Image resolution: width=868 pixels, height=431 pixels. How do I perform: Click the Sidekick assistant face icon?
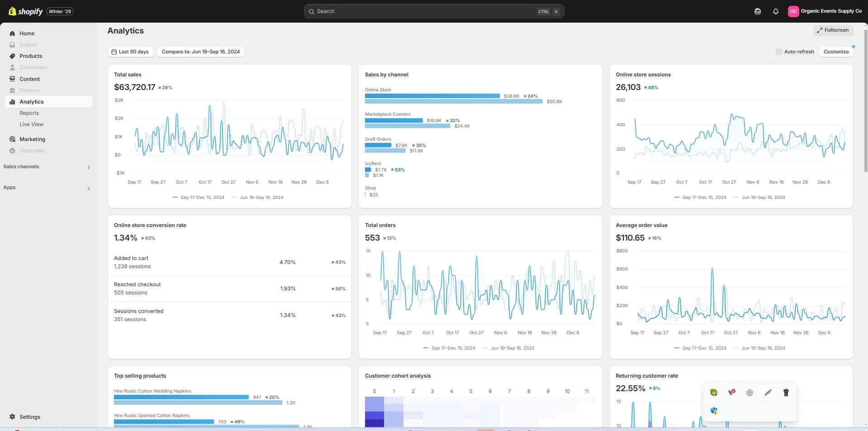(x=758, y=11)
